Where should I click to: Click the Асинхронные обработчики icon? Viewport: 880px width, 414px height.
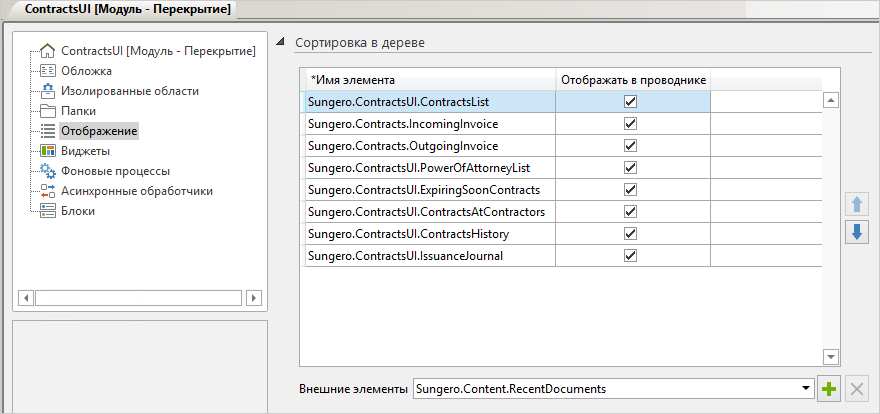click(x=47, y=191)
